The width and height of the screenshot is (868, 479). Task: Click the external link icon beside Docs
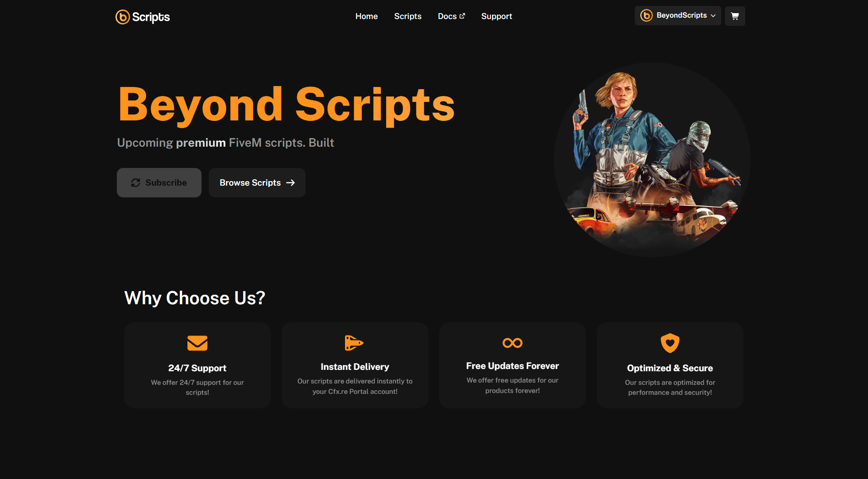pyautogui.click(x=462, y=16)
